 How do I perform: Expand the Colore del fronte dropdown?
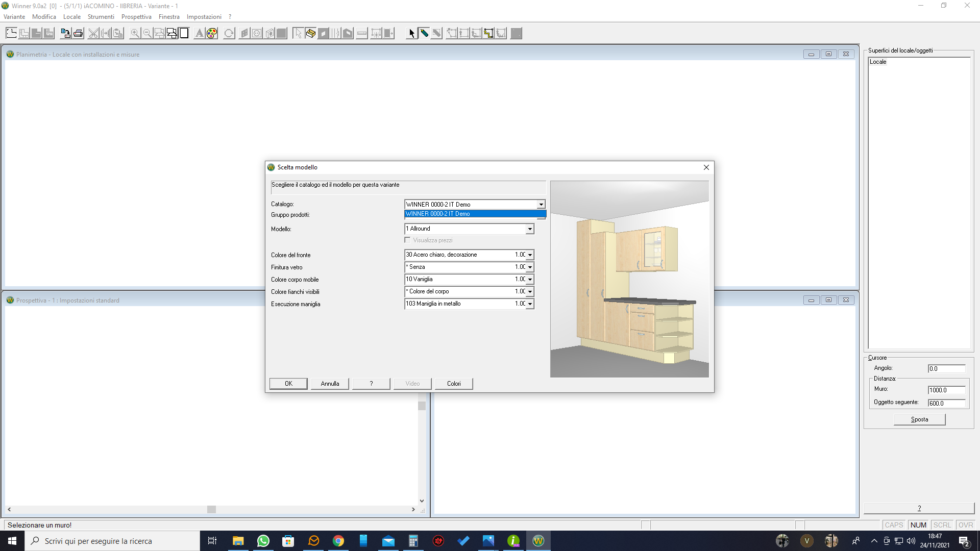[x=530, y=255]
